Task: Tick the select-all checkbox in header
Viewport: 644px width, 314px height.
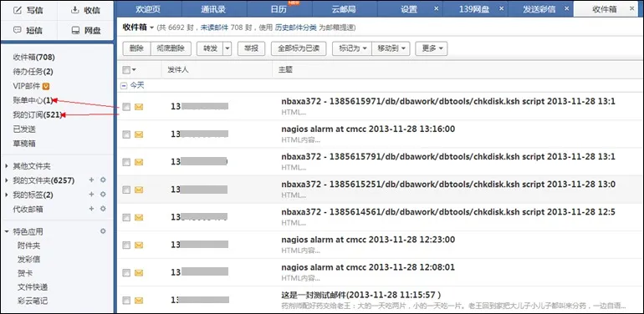Action: [x=126, y=70]
